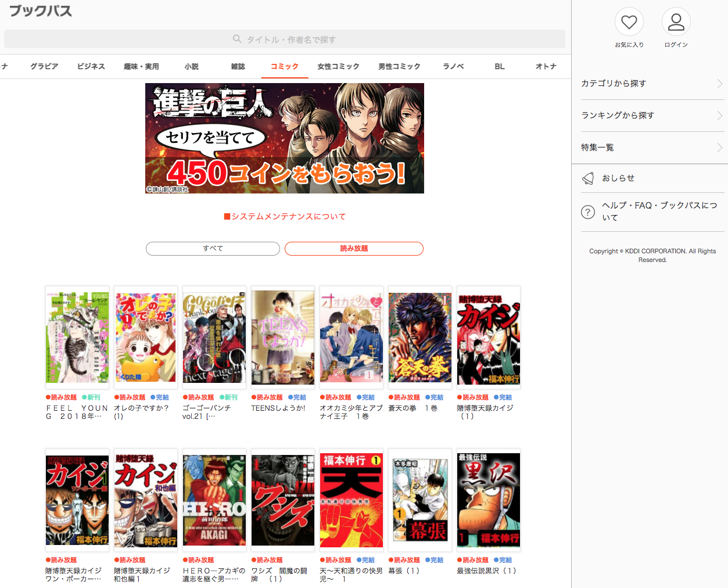Switch to the ラノベ tab
Viewport: 728px width, 588px height.
pos(453,66)
